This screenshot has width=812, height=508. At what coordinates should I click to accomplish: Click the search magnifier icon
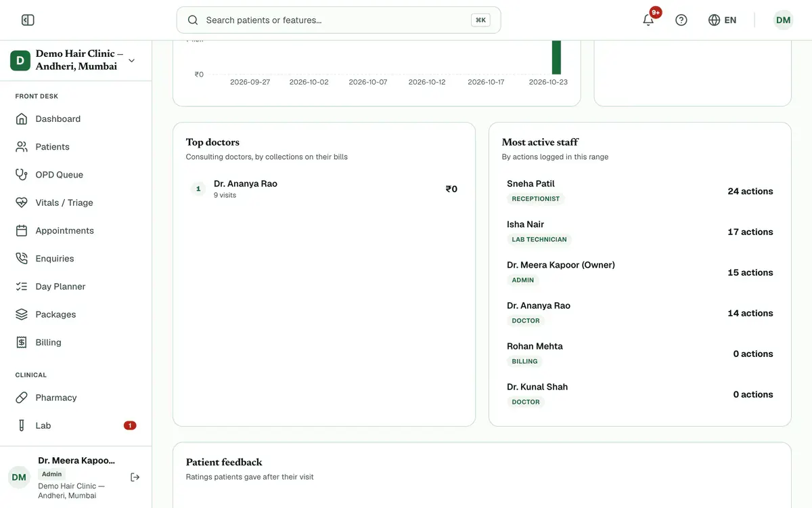point(193,20)
